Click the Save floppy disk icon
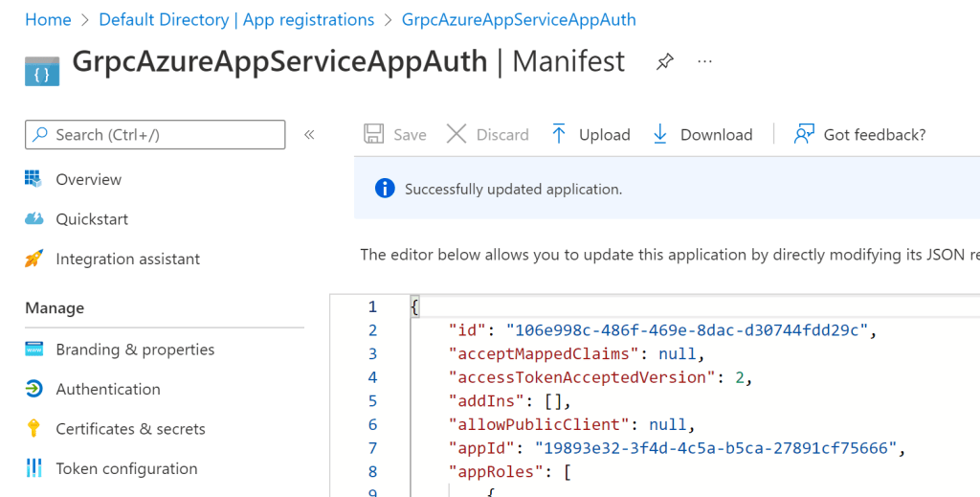Image resolution: width=980 pixels, height=497 pixels. point(374,134)
